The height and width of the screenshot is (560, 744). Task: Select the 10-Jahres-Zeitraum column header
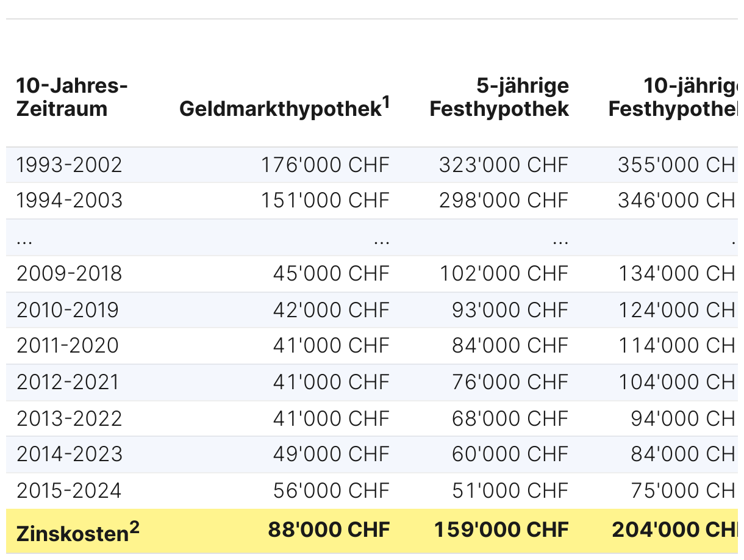click(x=71, y=98)
